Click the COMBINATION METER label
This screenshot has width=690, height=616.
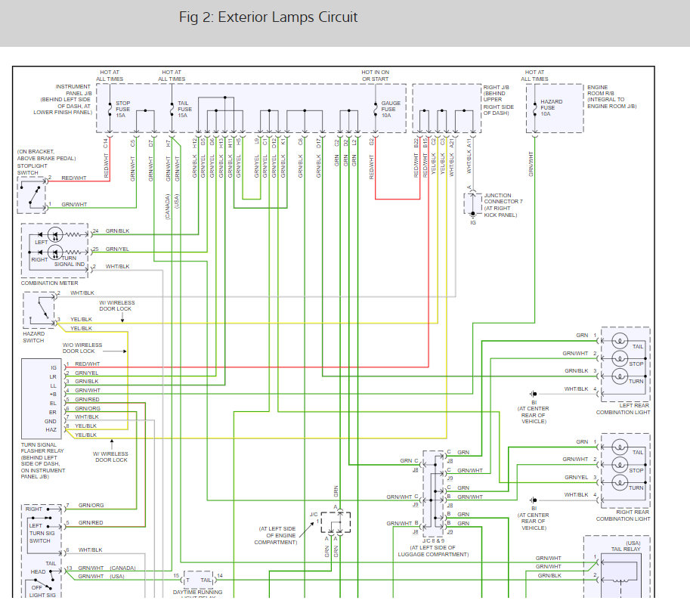pyautogui.click(x=49, y=283)
